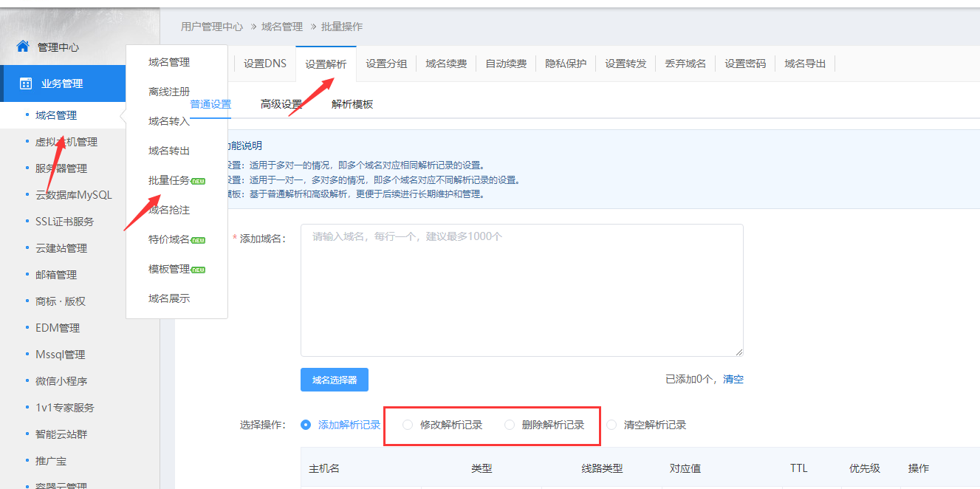Open SSL证书服务 in the sidebar

point(64,222)
